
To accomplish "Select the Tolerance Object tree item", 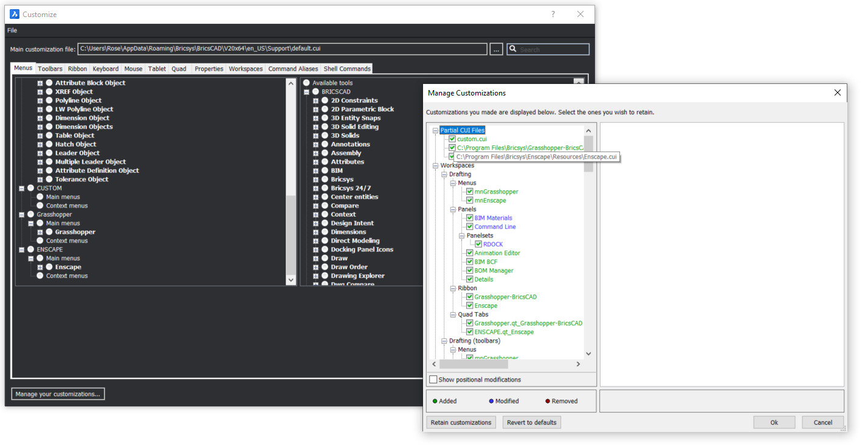I will (81, 179).
